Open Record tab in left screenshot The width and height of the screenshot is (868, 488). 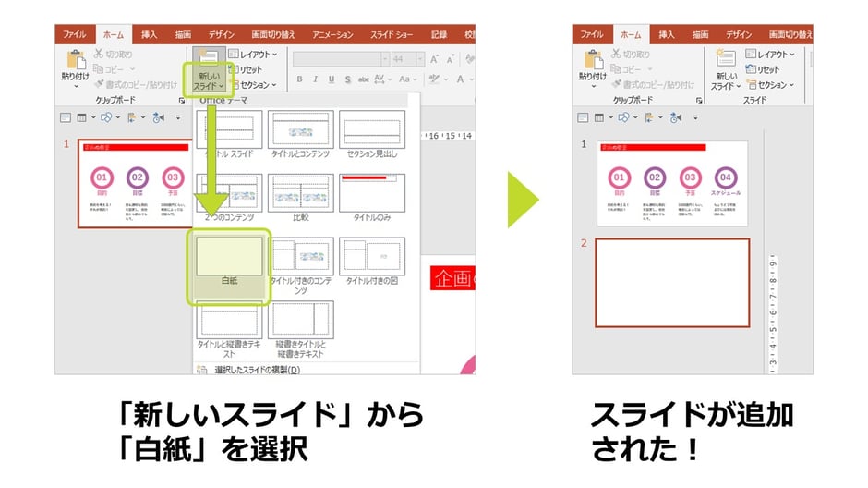point(439,34)
